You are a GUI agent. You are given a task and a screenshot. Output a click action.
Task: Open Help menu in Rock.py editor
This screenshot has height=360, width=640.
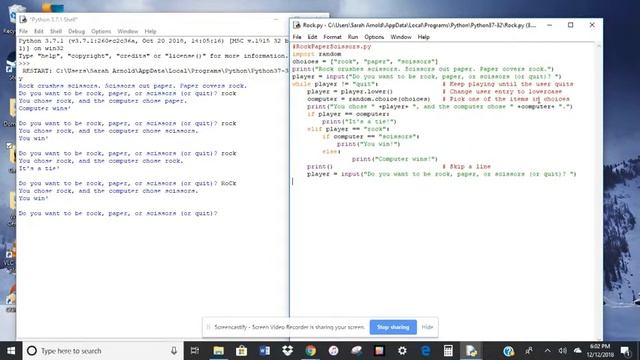click(423, 37)
